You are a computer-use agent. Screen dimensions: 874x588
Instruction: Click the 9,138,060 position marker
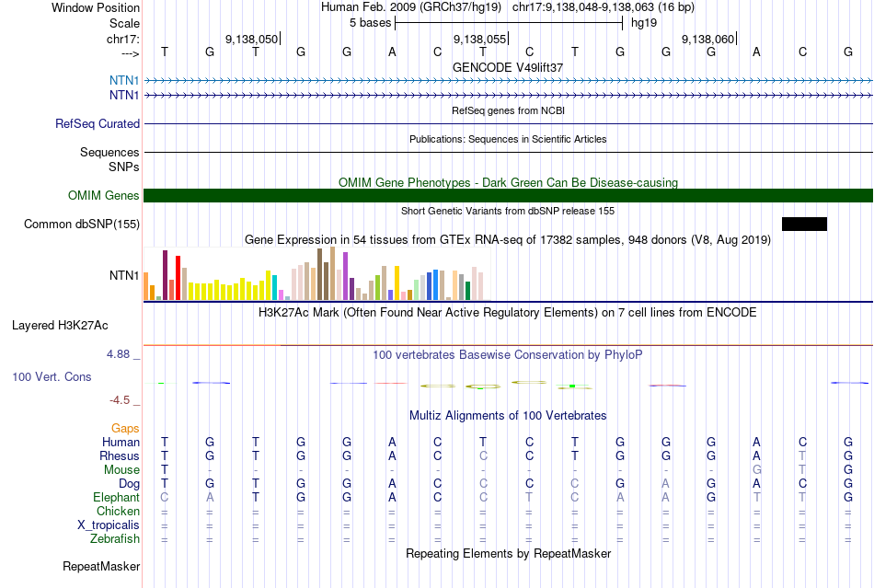pyautogui.click(x=708, y=39)
